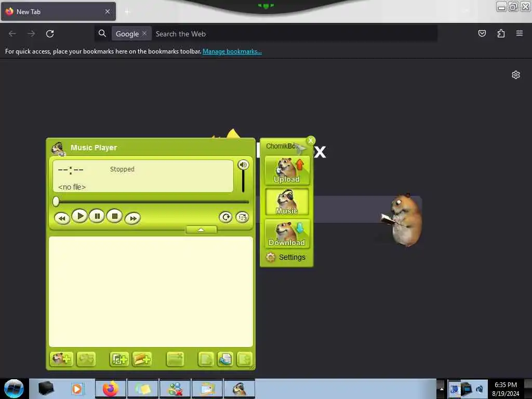The image size is (532, 399).
Task: Open a new tab with plus button
Action: [x=127, y=12]
